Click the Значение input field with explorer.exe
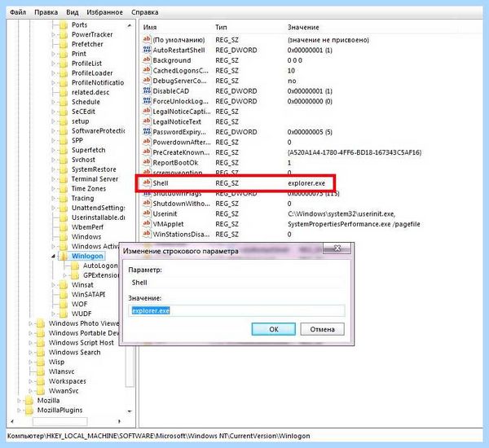 (x=236, y=311)
